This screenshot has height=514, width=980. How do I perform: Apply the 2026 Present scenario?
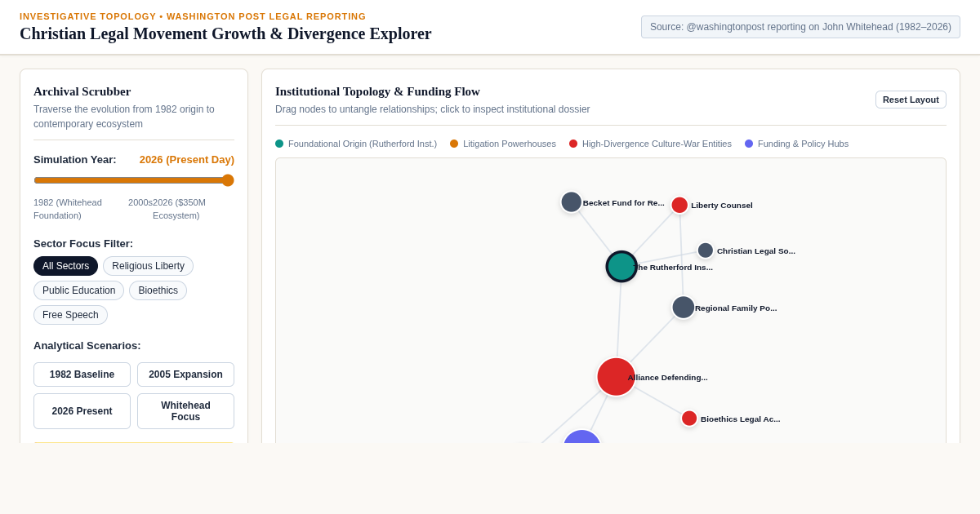click(82, 411)
